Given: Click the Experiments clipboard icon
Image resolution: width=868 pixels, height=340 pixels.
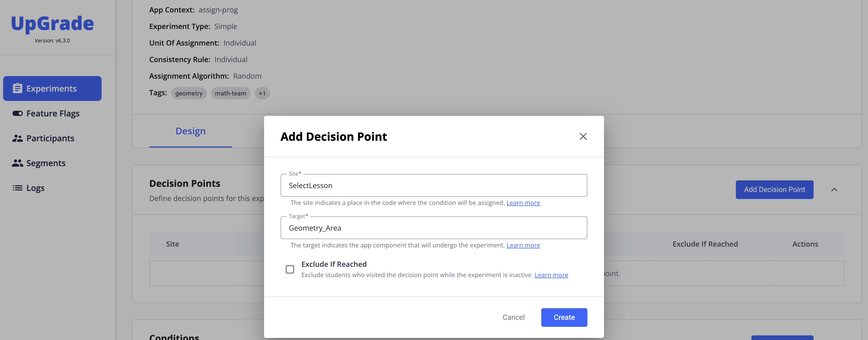Looking at the screenshot, I should point(18,88).
